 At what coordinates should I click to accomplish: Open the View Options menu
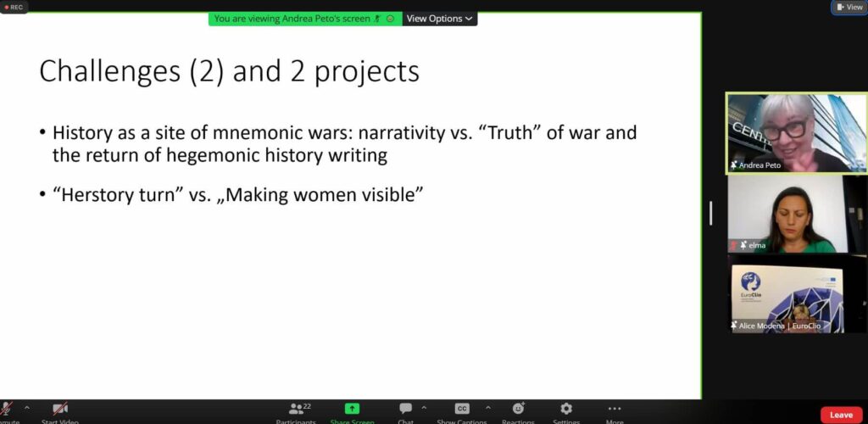click(x=439, y=19)
